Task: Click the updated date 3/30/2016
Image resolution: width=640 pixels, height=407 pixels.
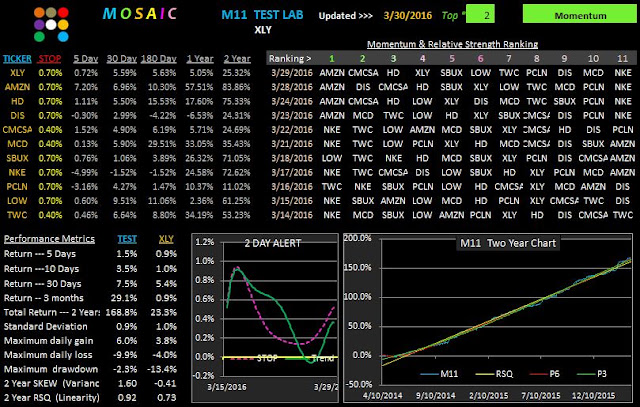Action: tap(407, 16)
